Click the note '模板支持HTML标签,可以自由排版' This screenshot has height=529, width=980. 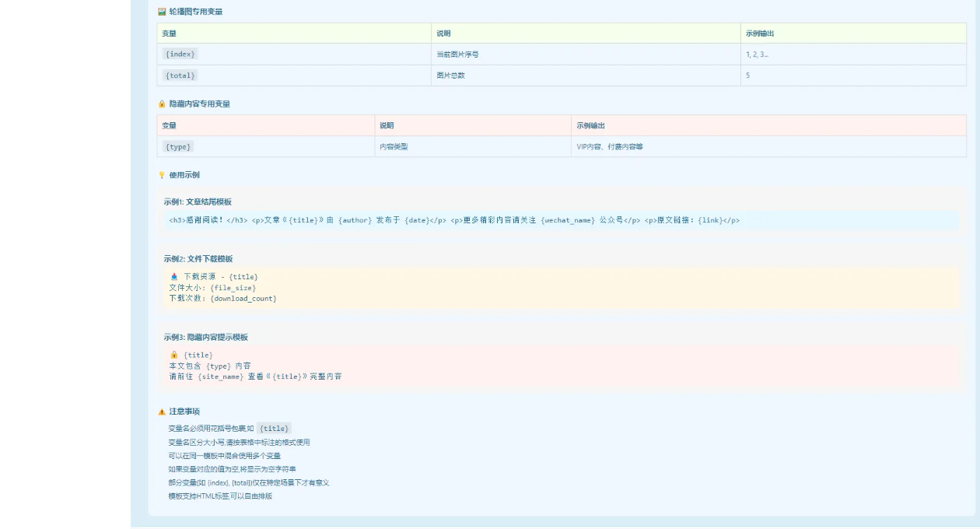pos(220,496)
